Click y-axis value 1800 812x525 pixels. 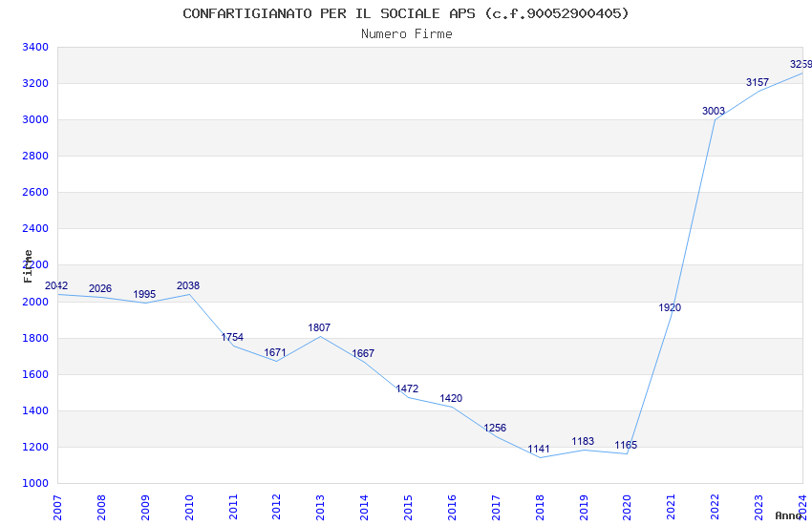(35, 338)
